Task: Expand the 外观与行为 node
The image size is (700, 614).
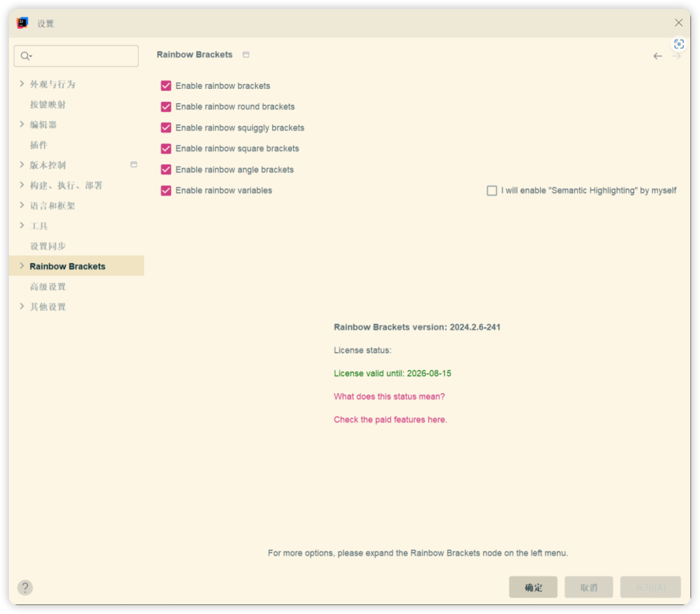Action: click(x=21, y=83)
